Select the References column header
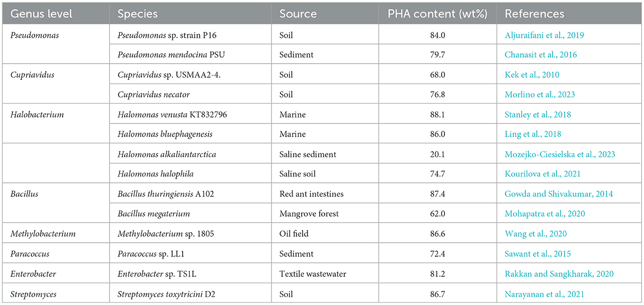The width and height of the screenshot is (644, 305). coord(534,14)
